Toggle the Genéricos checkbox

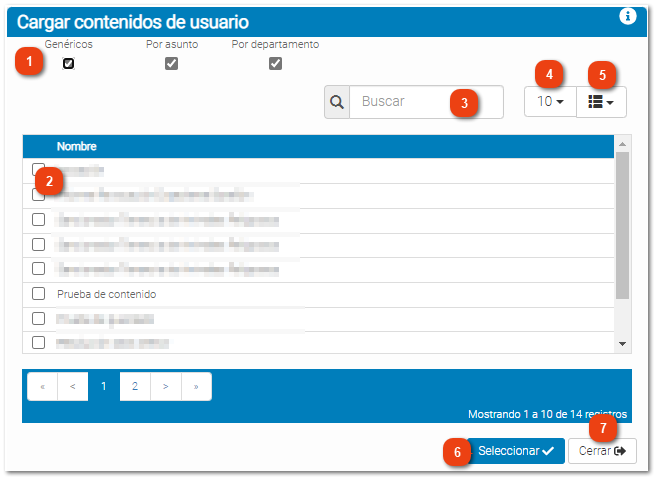(x=69, y=63)
